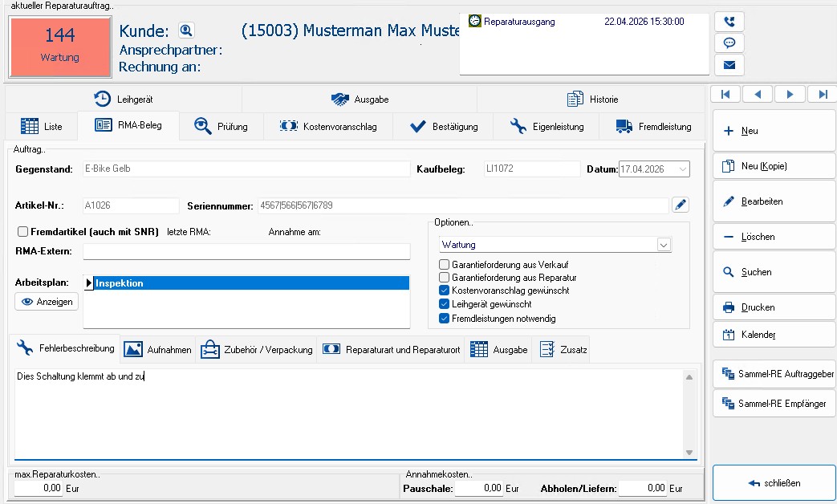
Task: Open the Wartung options dropdown
Action: [664, 245]
